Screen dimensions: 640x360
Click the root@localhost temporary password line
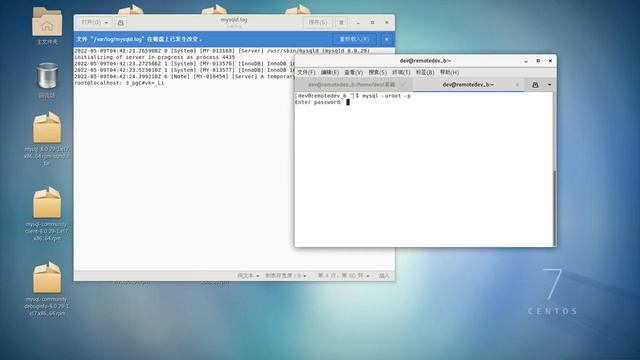click(x=119, y=83)
